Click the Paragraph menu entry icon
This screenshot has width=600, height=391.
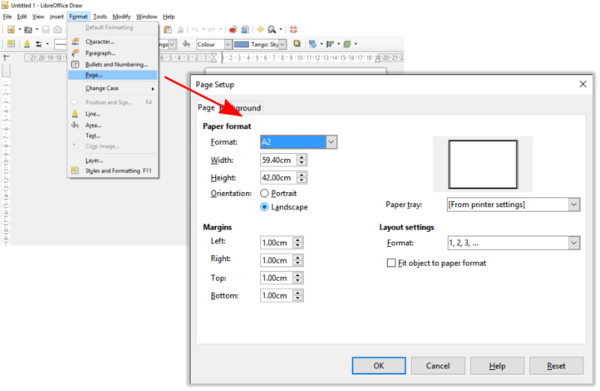tap(75, 53)
